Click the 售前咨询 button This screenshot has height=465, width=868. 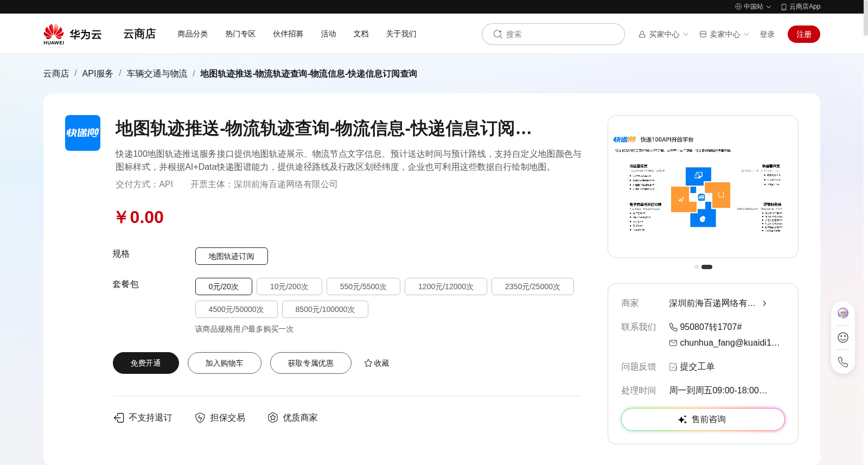(x=703, y=419)
